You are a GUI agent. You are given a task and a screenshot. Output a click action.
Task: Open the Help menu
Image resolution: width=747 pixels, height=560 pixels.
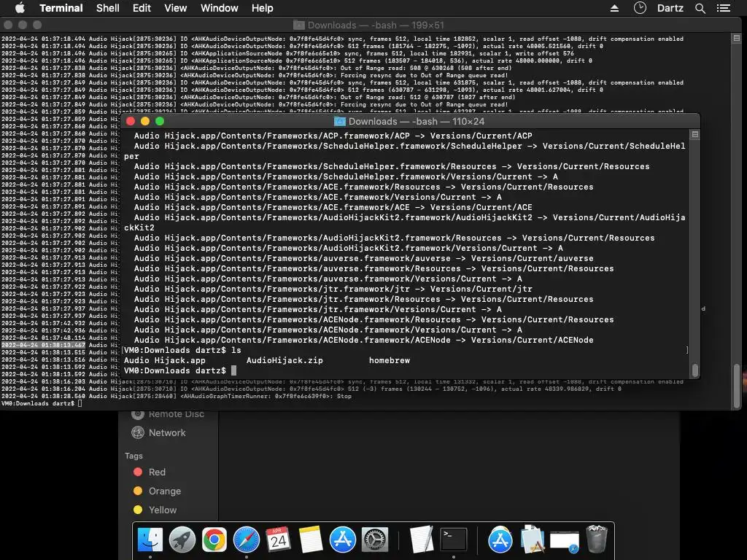pyautogui.click(x=262, y=8)
